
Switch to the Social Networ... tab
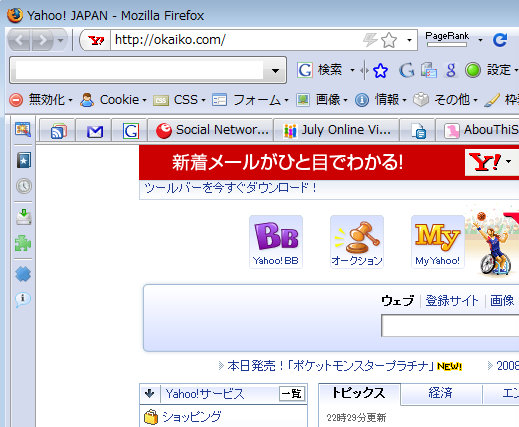coord(211,130)
